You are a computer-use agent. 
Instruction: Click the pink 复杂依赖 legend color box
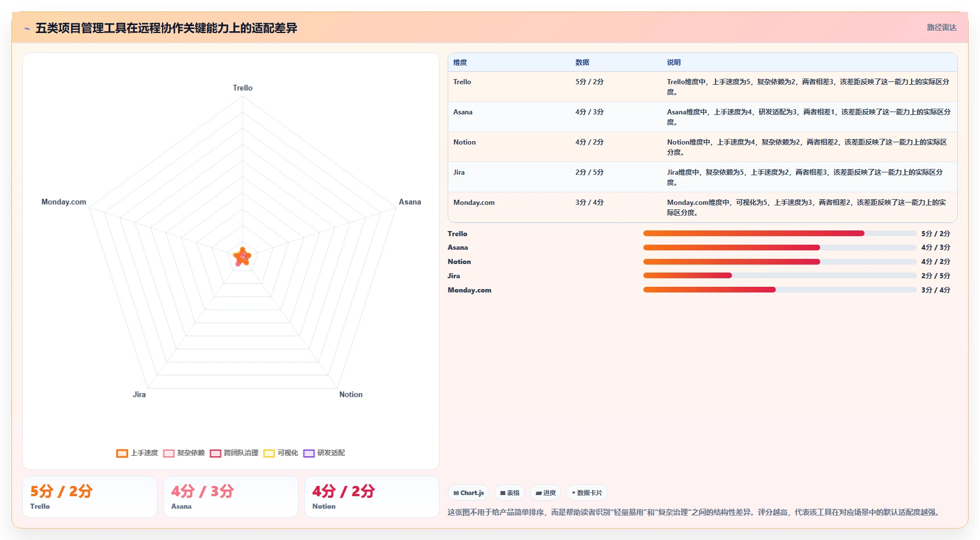168,454
